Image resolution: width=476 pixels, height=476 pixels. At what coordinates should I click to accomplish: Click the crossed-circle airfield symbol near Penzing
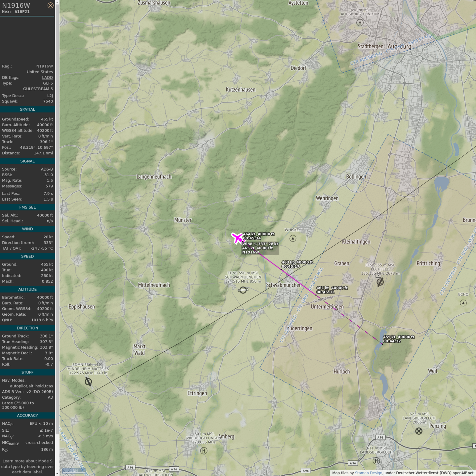(419, 431)
